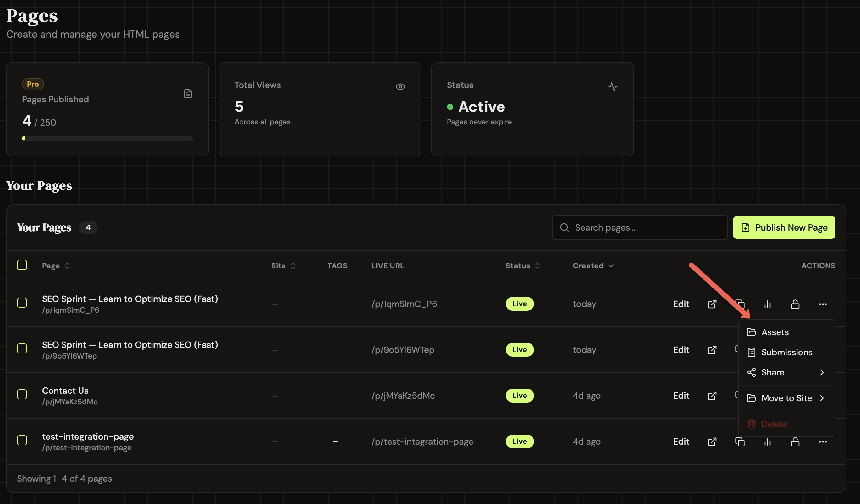
Task: Click the test-integration-page title
Action: 88,436
